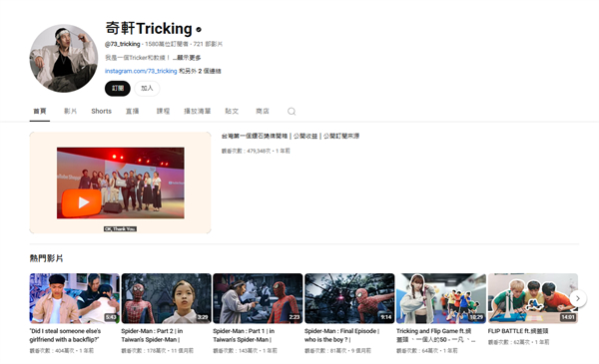Open the Store tab
The image size is (599, 364).
263,111
